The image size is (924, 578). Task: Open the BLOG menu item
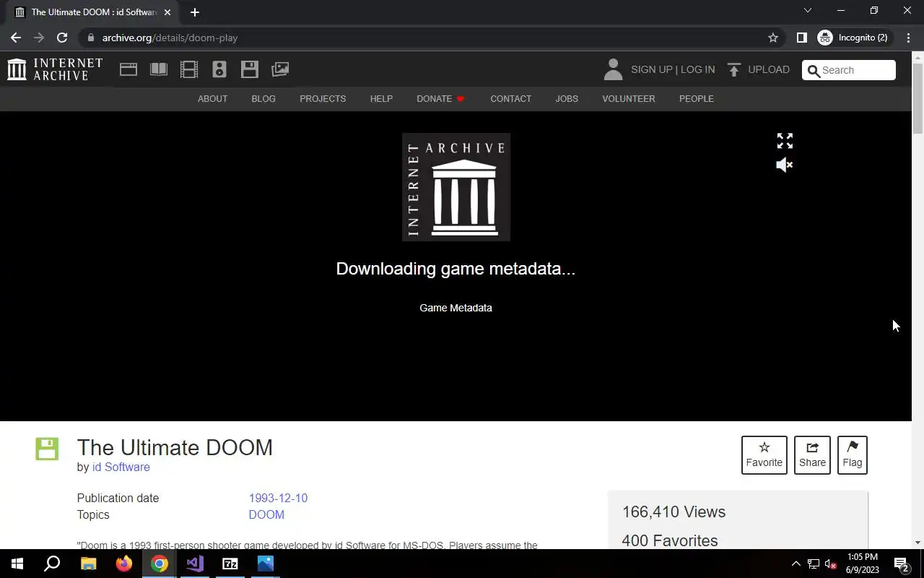point(263,99)
